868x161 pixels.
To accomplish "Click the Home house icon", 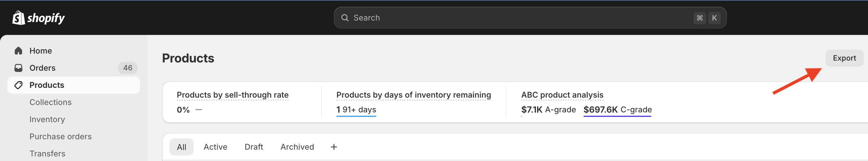I will coord(18,51).
